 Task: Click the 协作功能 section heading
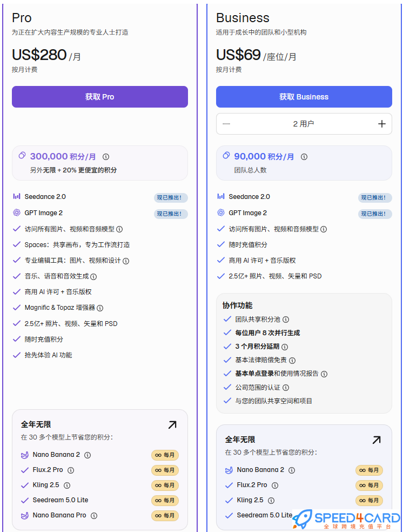pos(238,305)
